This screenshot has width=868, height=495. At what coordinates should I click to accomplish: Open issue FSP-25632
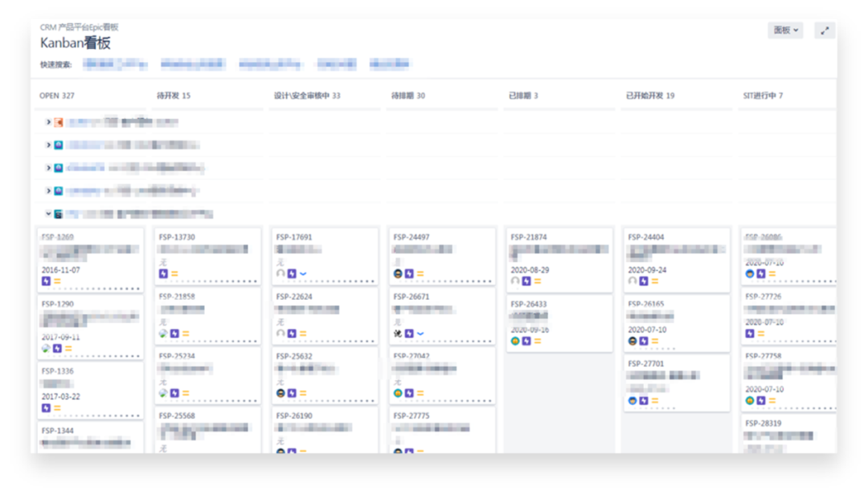click(294, 356)
